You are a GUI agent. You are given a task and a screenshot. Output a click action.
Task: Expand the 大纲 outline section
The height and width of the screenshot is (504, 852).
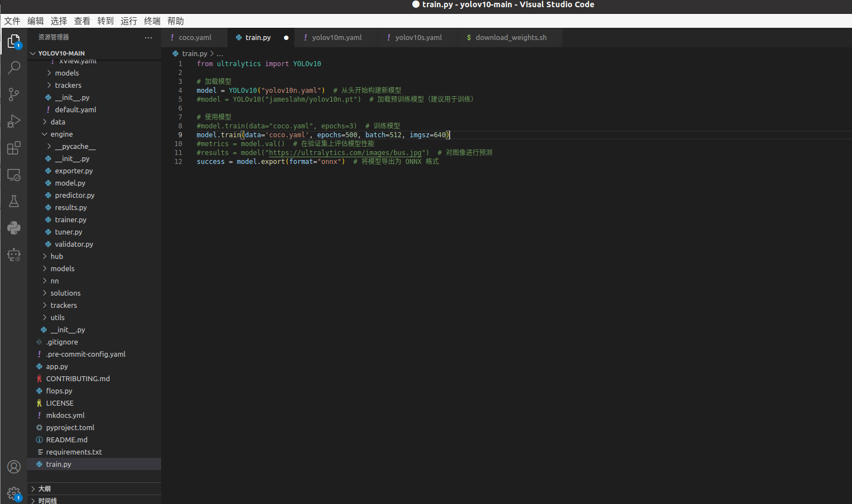point(44,489)
